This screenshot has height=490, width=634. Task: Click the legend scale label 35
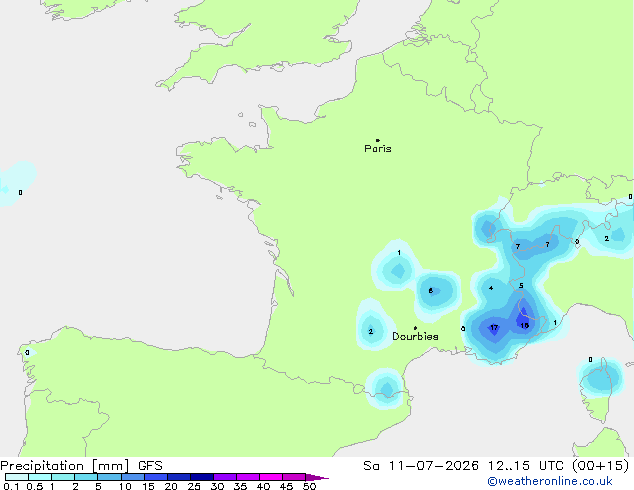click(240, 486)
